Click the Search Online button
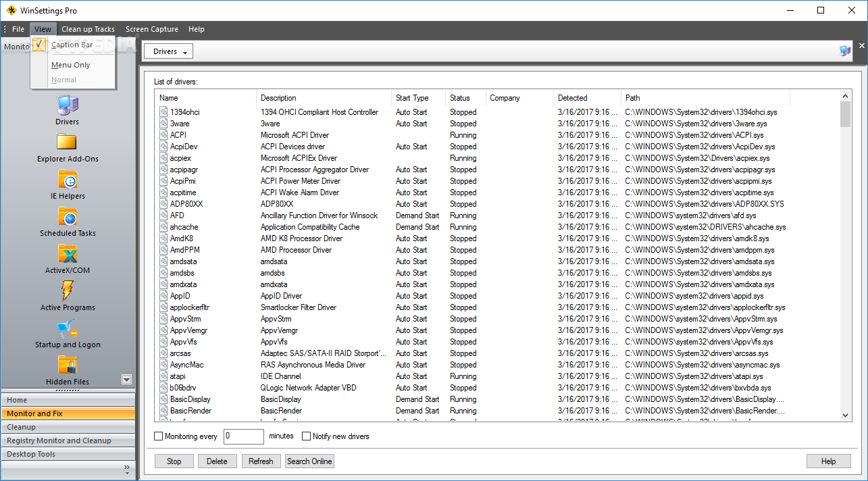Screen dimensions: 868x481 [309, 461]
